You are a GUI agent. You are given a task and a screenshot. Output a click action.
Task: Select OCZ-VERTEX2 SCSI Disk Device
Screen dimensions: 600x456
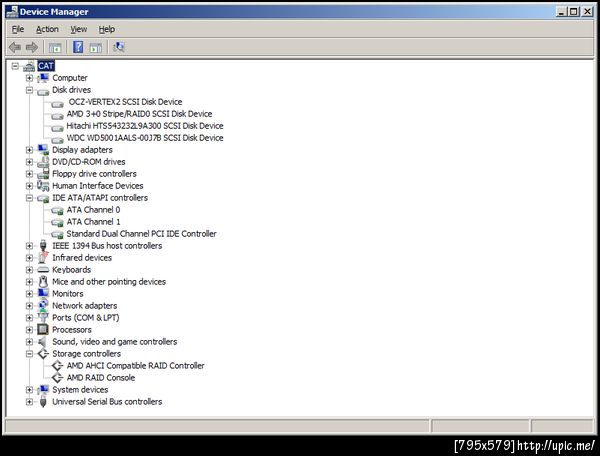(x=125, y=102)
